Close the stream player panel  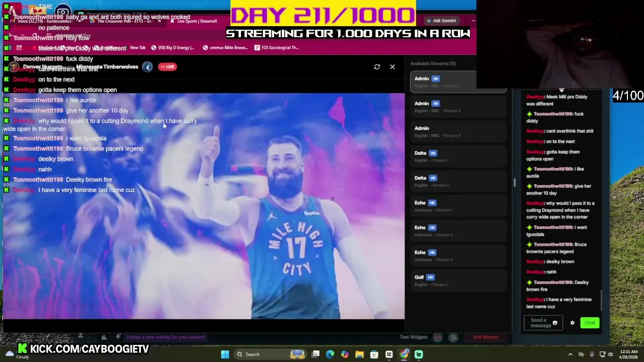392,67
